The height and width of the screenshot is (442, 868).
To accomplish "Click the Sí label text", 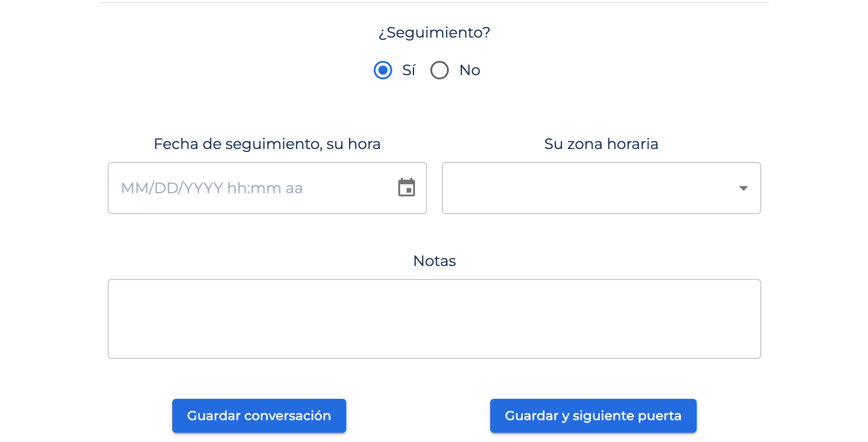I will click(x=408, y=70).
